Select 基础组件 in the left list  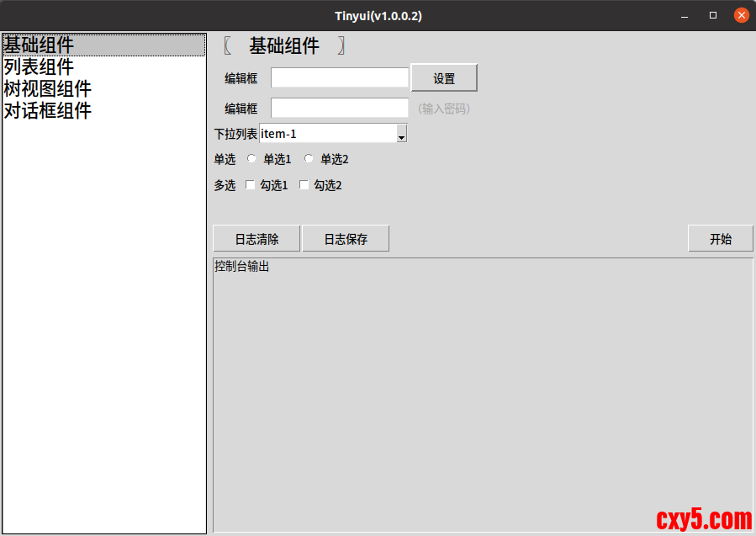(x=39, y=45)
